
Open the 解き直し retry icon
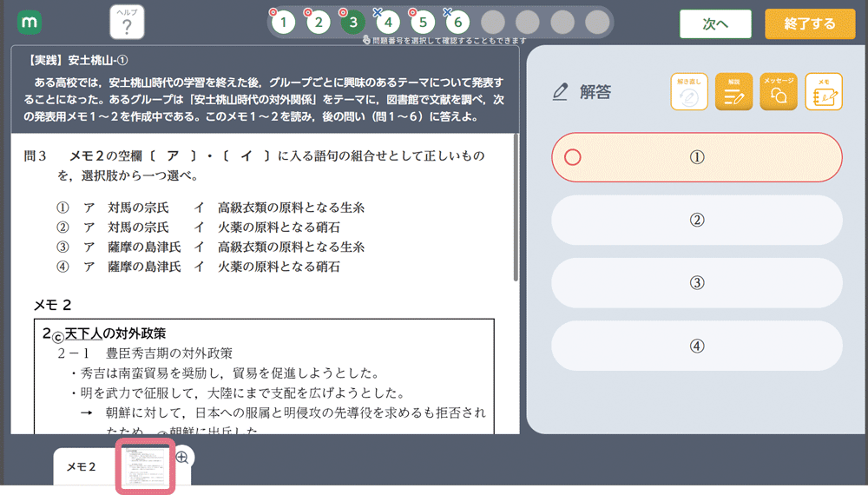(689, 92)
